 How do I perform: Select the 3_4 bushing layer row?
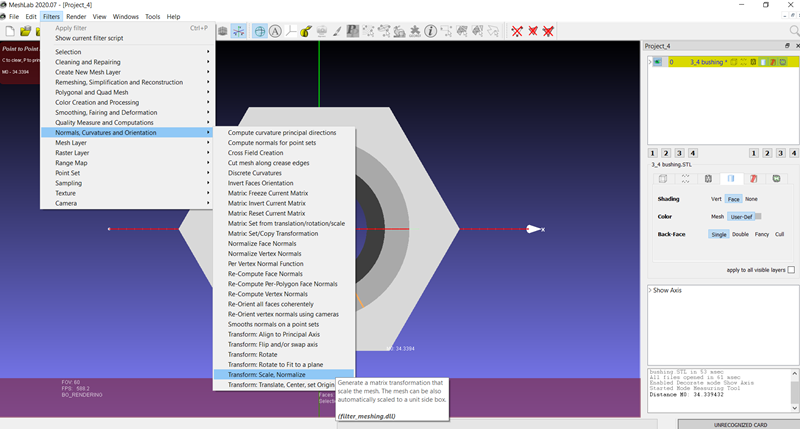point(723,62)
